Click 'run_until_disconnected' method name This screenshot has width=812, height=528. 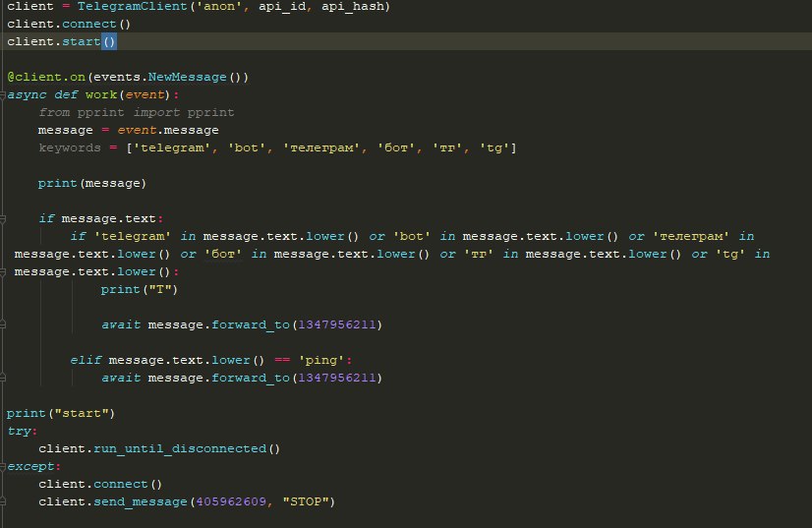point(180,448)
